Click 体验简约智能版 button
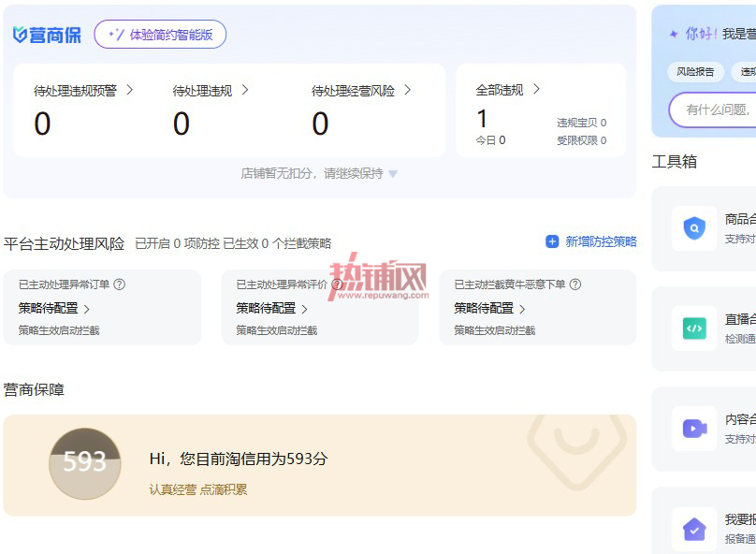The width and height of the screenshot is (756, 554). [160, 35]
